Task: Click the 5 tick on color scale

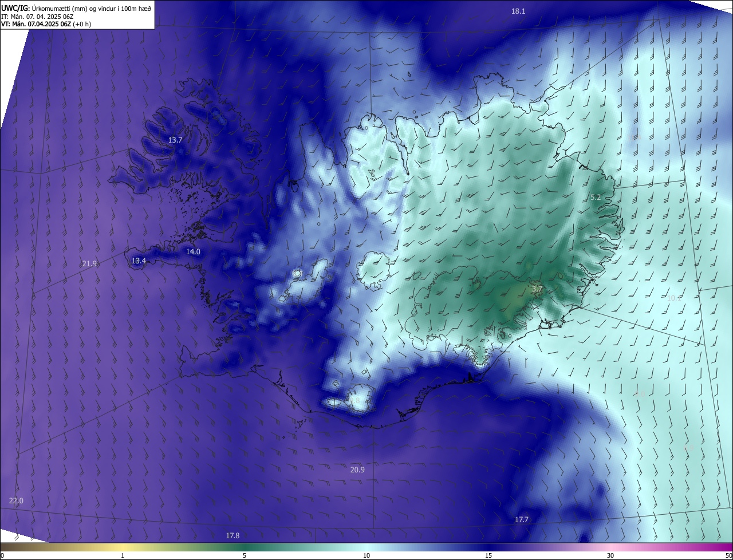Action: coord(245,555)
